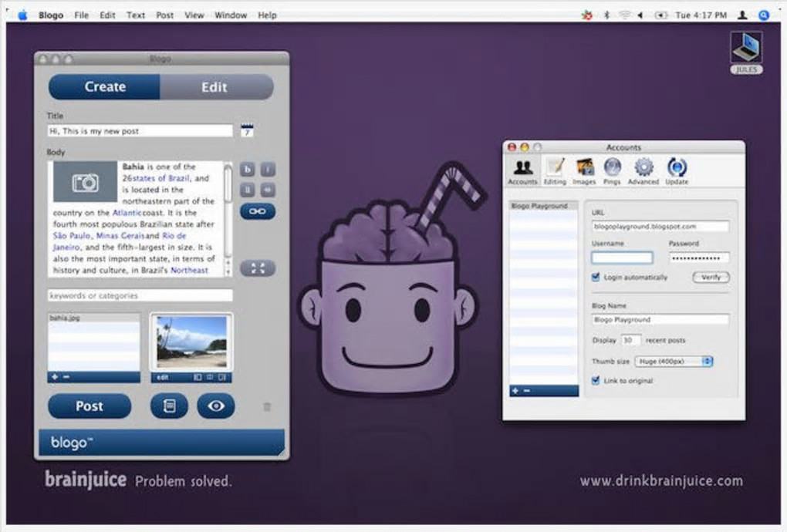Screen dimensions: 787x532
Task: Open the View menu
Action: pos(194,15)
